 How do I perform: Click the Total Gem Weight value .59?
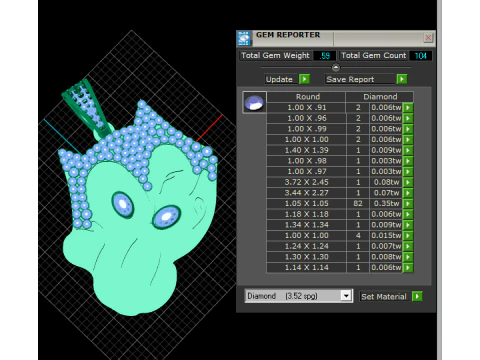point(324,56)
